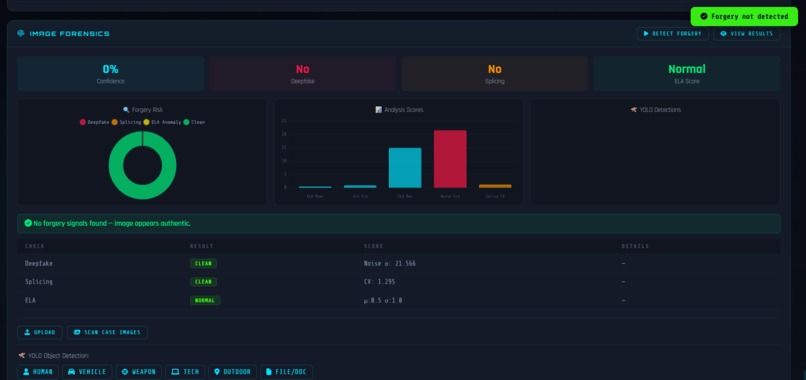Start Scan Case Images
This screenshot has width=806, height=380.
(x=107, y=332)
